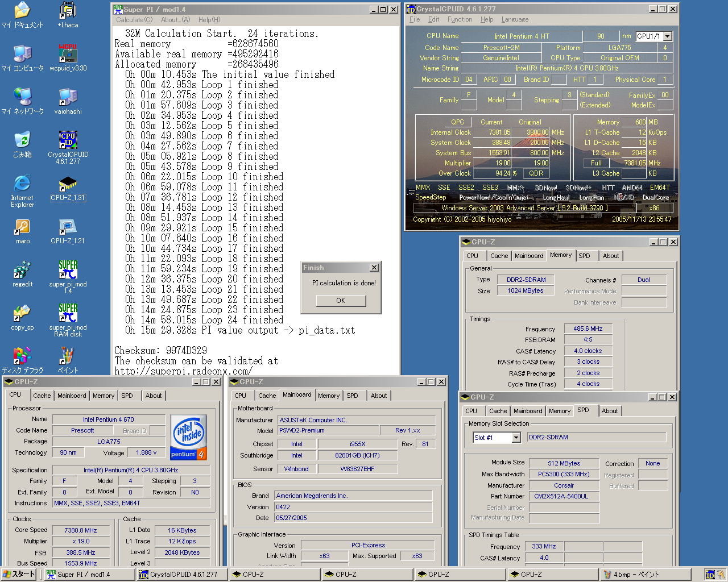Click the P5WD2-Premium model field
The width and height of the screenshot is (728, 582).
329,431
